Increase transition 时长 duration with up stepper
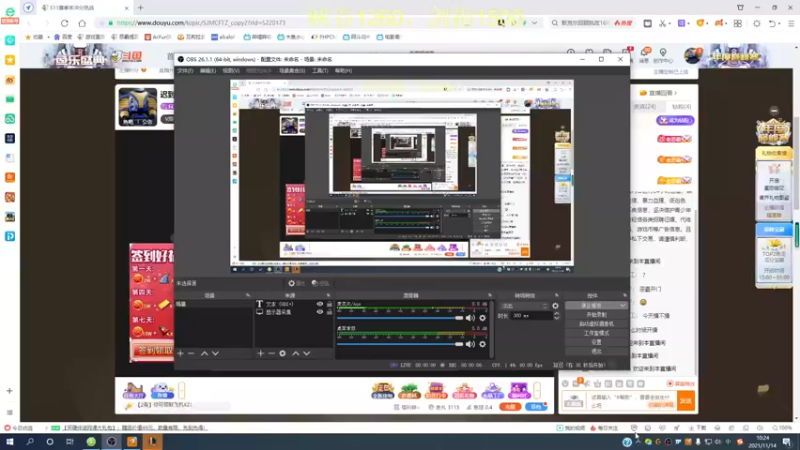 point(557,314)
